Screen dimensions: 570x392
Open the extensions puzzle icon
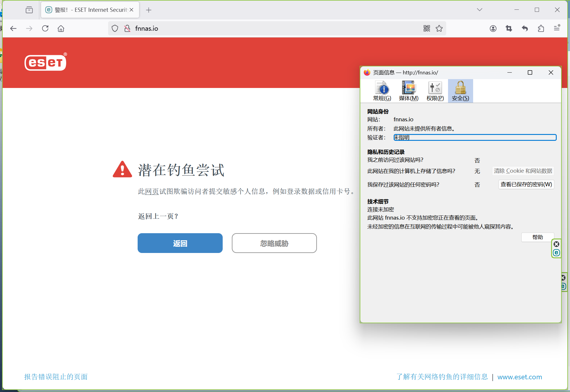[x=541, y=28]
